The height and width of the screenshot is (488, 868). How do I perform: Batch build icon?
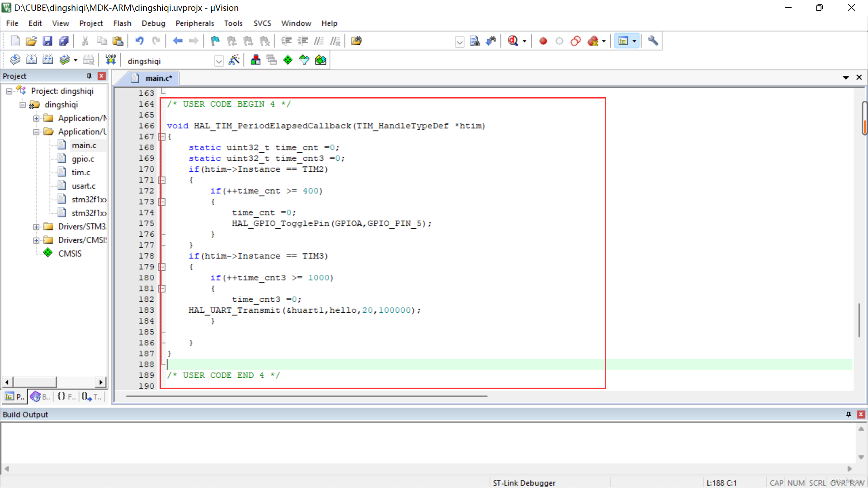pos(65,60)
